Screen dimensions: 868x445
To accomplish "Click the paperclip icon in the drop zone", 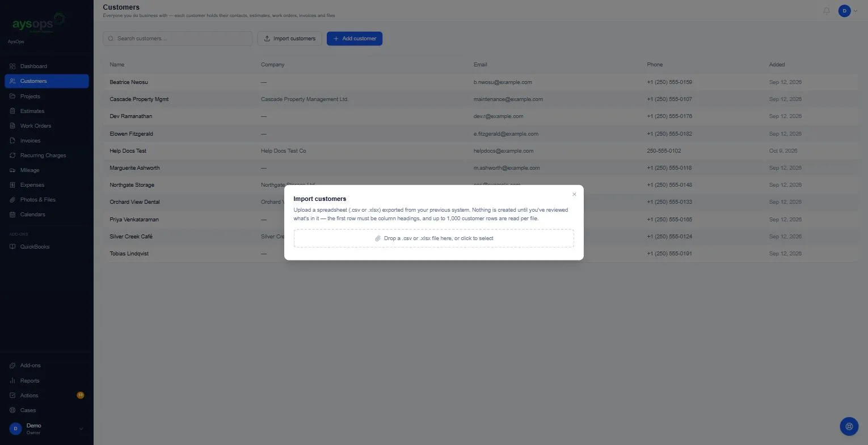I will click(378, 238).
